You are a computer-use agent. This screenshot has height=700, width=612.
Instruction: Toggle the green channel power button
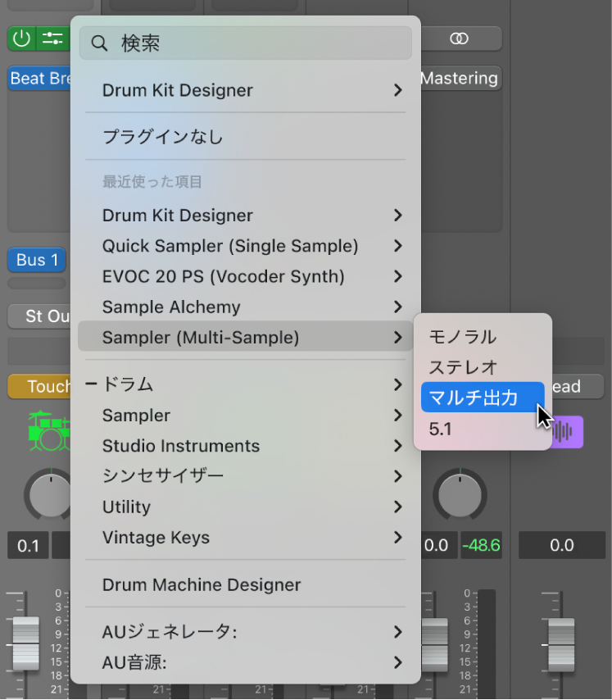20,39
